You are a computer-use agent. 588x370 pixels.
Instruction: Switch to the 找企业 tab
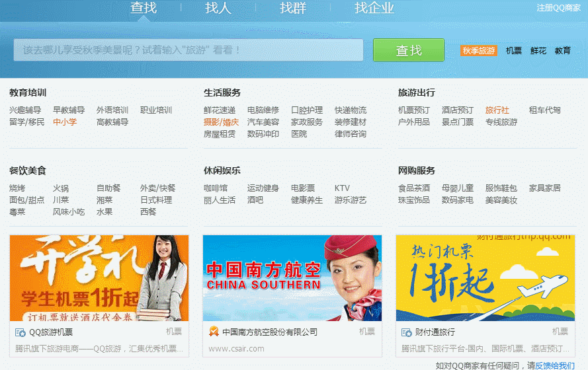[374, 8]
